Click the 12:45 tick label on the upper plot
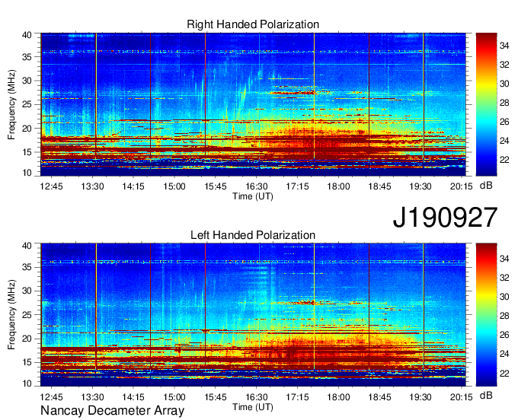Viewport: 518px width, 420px height. (51, 186)
